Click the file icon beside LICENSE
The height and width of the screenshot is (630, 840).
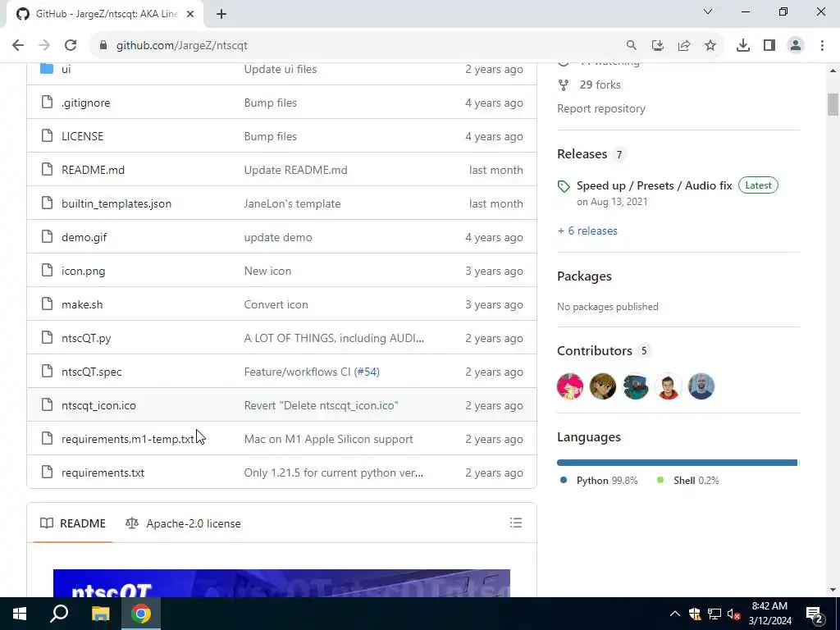coord(47,135)
